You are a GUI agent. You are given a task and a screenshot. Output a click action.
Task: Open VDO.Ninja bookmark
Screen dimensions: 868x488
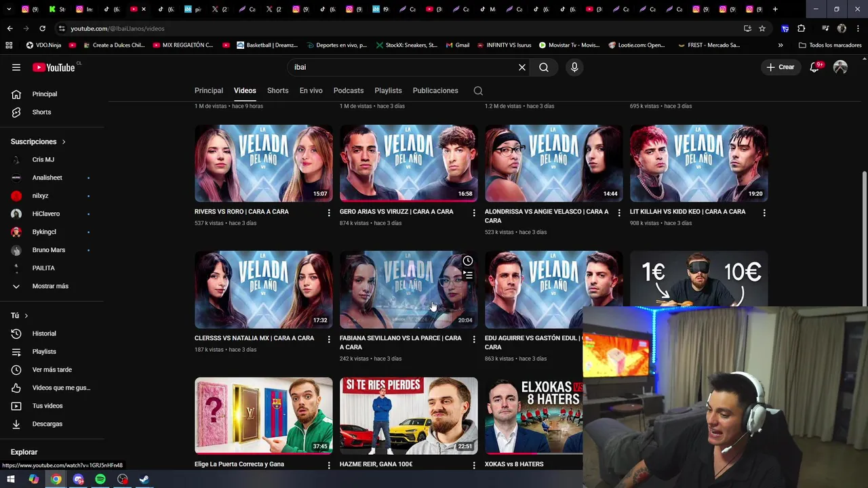point(43,45)
